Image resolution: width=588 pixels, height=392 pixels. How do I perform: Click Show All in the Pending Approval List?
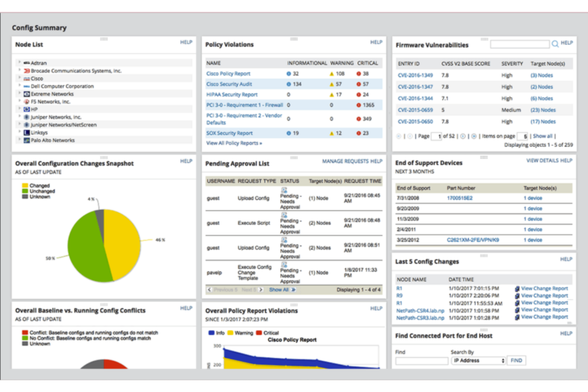coord(280,290)
